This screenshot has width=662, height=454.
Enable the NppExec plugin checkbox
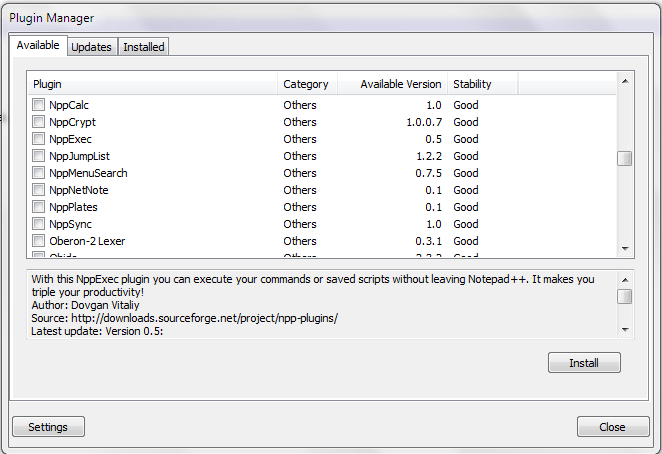pyautogui.click(x=39, y=139)
